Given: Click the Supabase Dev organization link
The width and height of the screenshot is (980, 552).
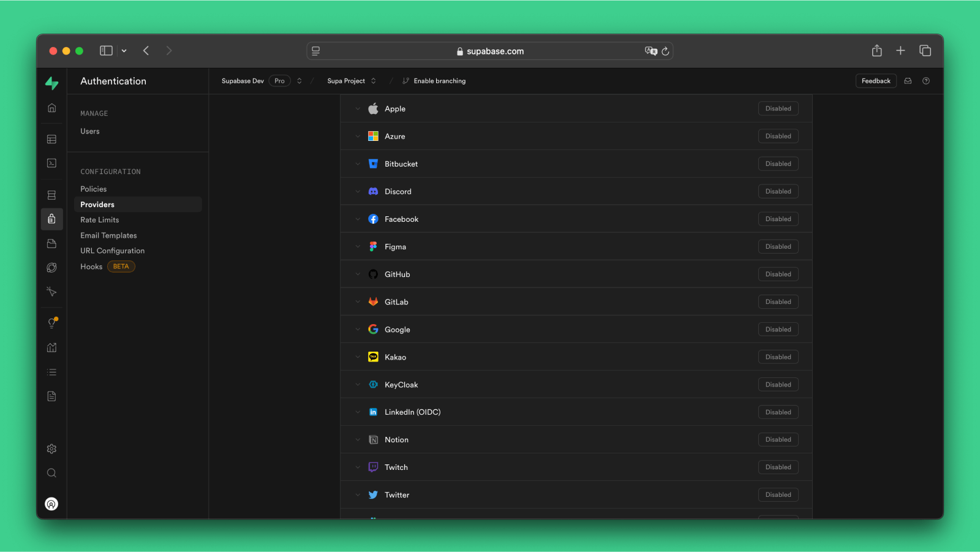Looking at the screenshot, I should click(x=243, y=81).
